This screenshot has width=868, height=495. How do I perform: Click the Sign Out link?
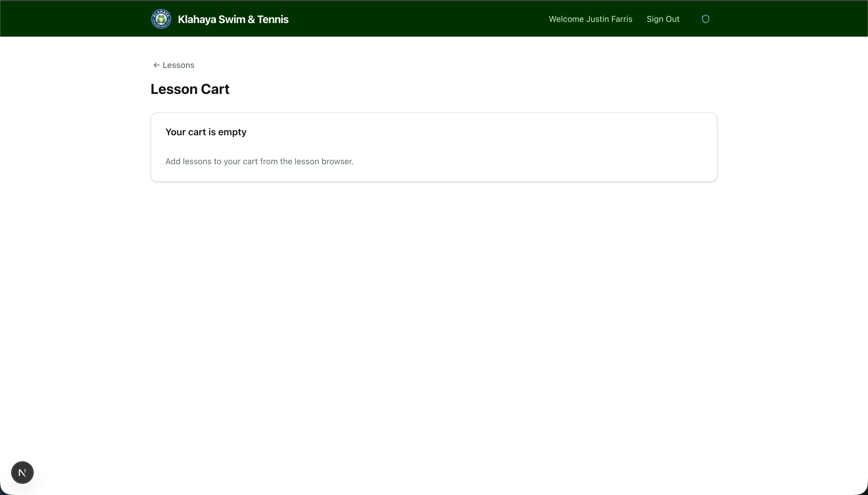point(663,19)
